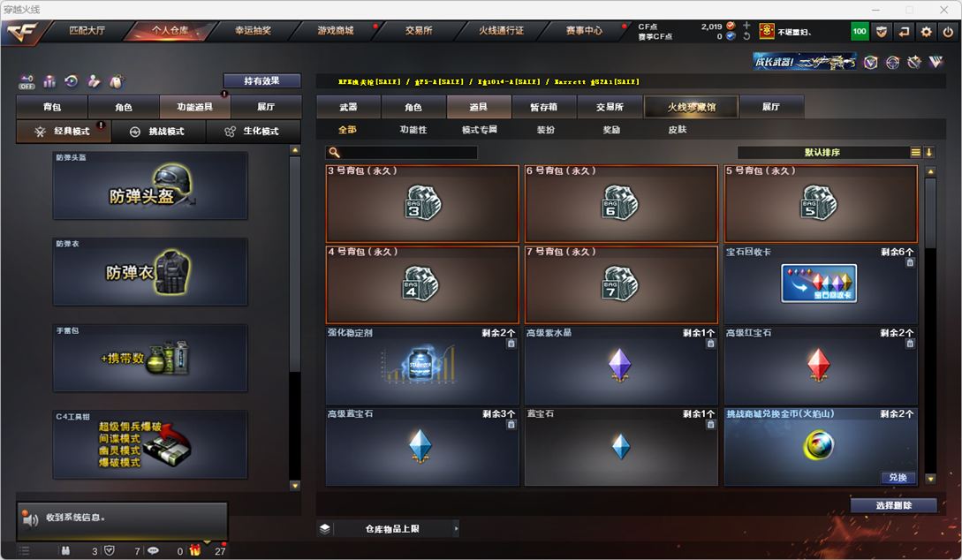Viewport: 962px width, 560px height.
Task: Click the 兑换 button on 挑战商城 coin
Action: pos(898,477)
